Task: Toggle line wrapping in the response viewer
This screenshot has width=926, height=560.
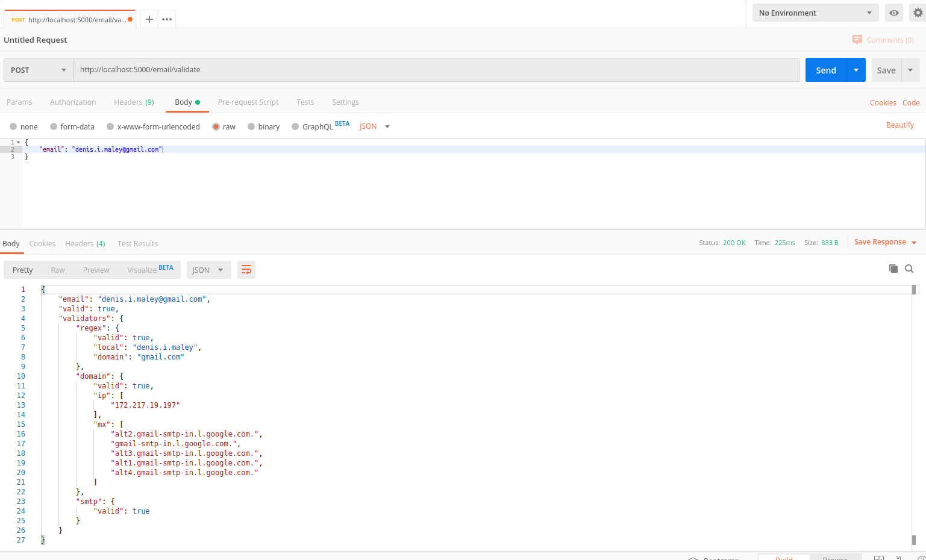Action: (246, 269)
